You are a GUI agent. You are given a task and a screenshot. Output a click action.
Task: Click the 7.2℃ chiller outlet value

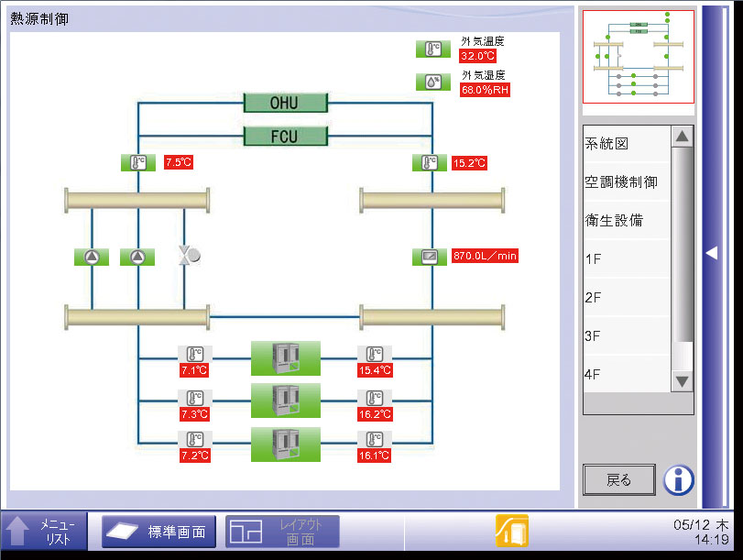195,456
